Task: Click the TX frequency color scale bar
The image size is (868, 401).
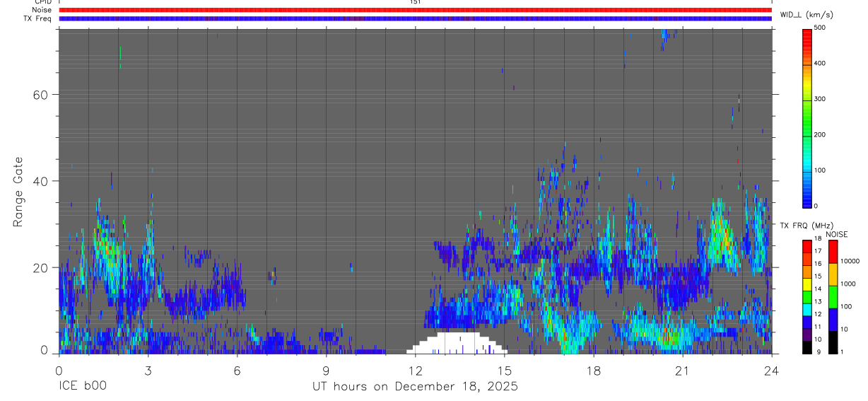Action: coord(807,297)
